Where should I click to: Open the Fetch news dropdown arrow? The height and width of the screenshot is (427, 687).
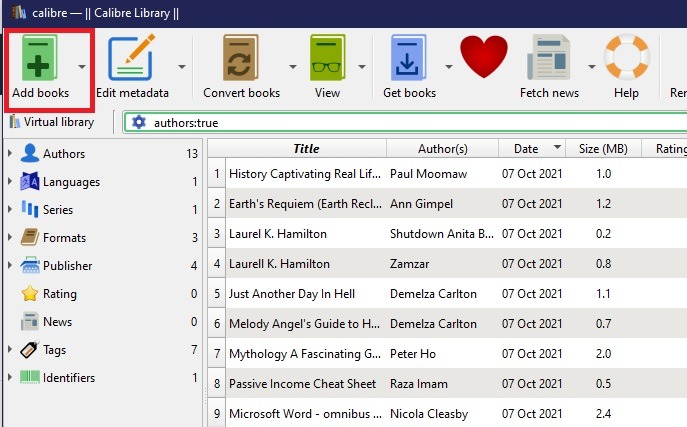pos(592,67)
